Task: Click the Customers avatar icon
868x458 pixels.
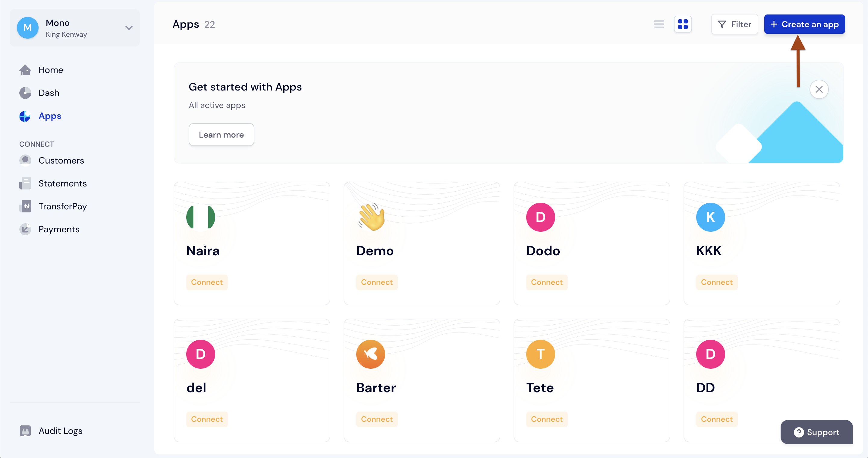Action: click(x=25, y=160)
